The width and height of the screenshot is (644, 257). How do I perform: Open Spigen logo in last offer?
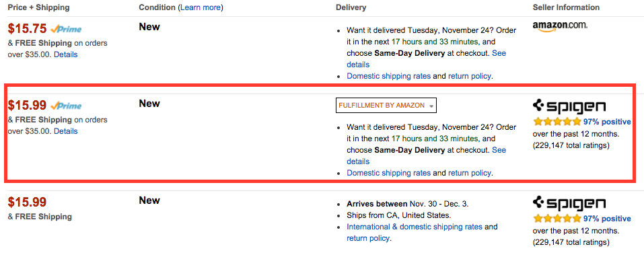(x=569, y=204)
